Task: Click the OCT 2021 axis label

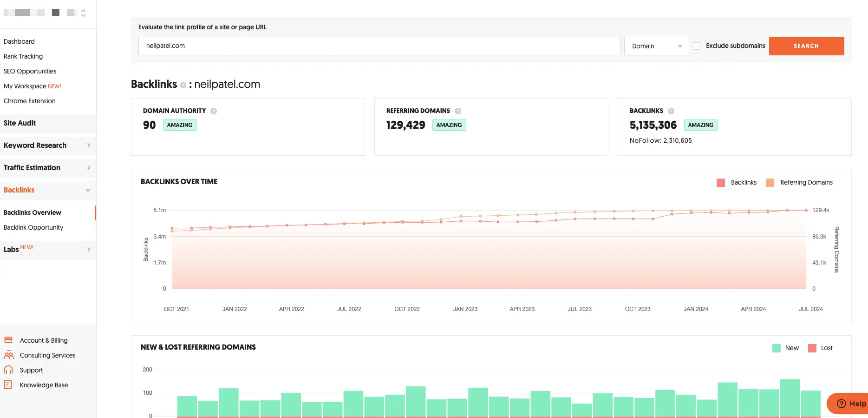Action: (176, 309)
